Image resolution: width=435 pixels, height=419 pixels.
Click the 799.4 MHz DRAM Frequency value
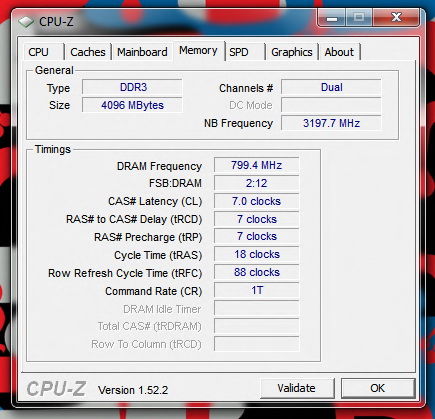pos(256,165)
